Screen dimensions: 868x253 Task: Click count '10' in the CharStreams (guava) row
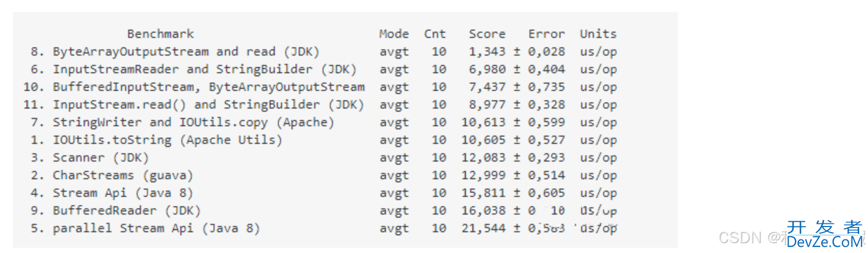[439, 176]
